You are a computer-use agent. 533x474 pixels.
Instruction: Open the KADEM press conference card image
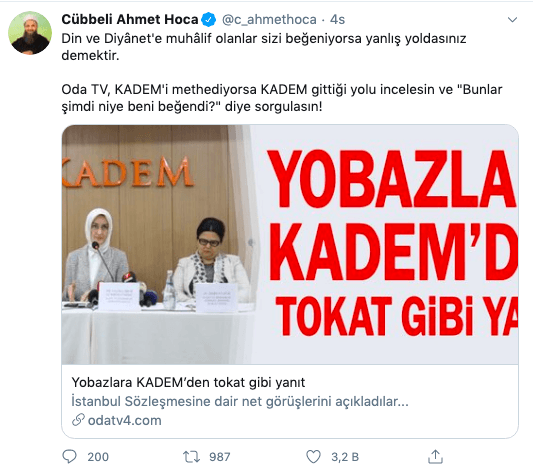pos(290,244)
